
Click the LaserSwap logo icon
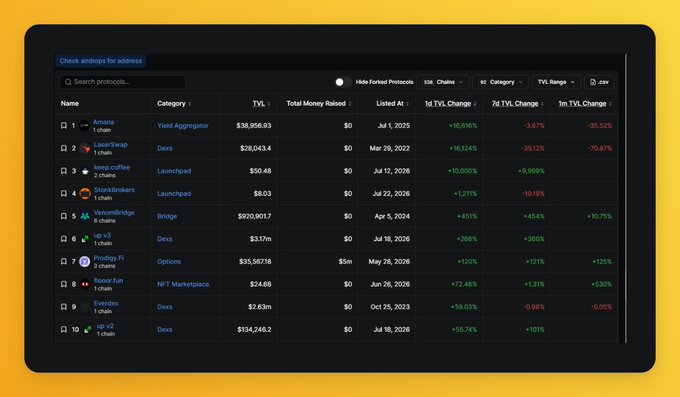pos(85,148)
